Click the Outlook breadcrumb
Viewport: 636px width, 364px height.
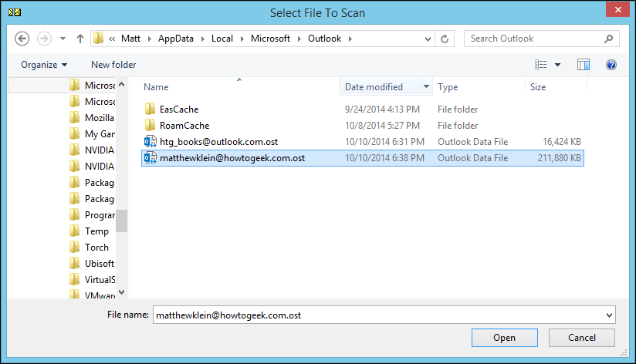point(324,39)
